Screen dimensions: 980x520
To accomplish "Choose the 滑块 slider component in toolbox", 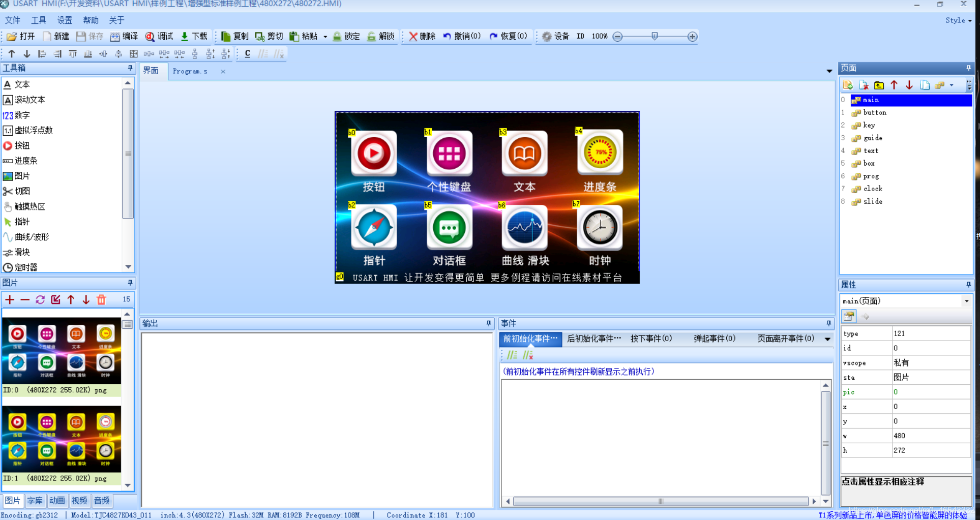I will (x=17, y=252).
